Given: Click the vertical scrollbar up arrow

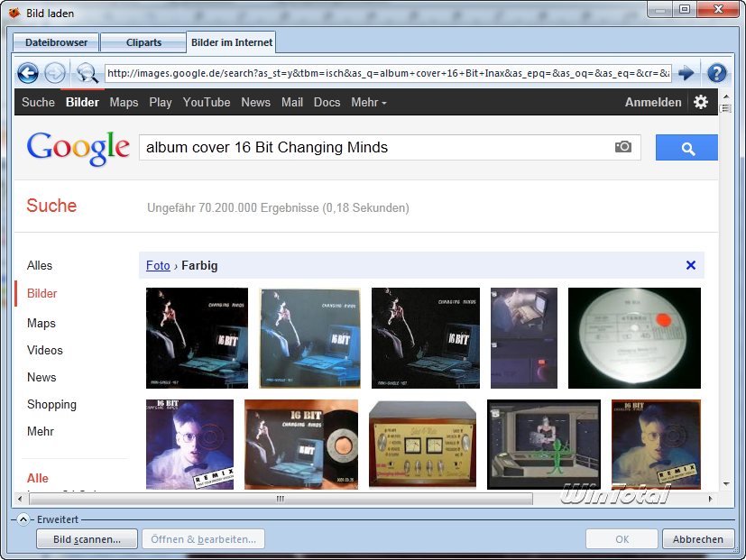Looking at the screenshot, I should pyautogui.click(x=726, y=96).
